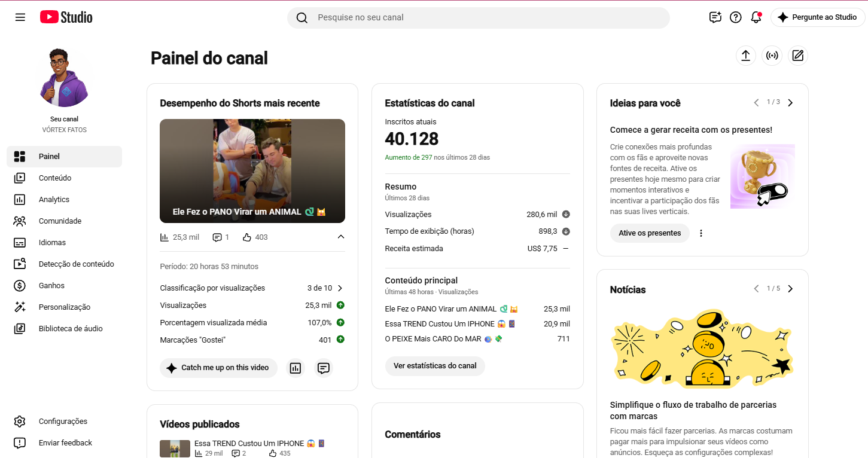Image resolution: width=868 pixels, height=458 pixels.
Task: Open three-dot options next to Ative os presentes
Action: pyautogui.click(x=701, y=233)
